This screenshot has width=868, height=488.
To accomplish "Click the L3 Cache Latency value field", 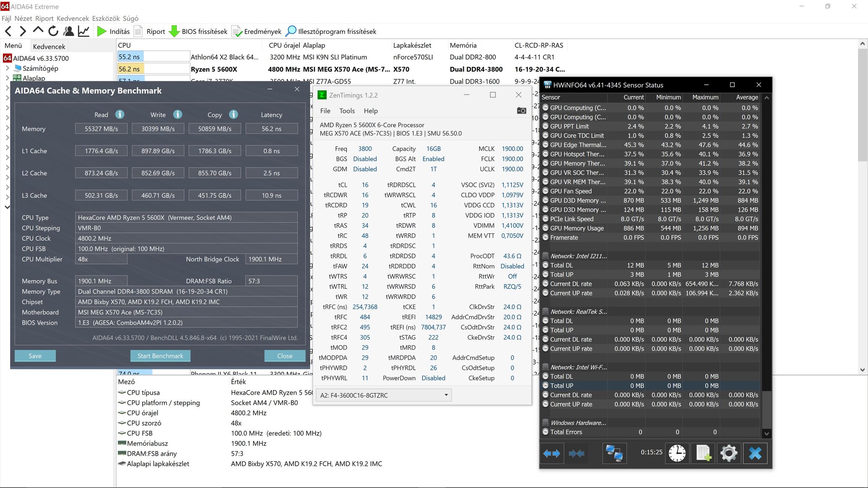I will click(x=272, y=195).
